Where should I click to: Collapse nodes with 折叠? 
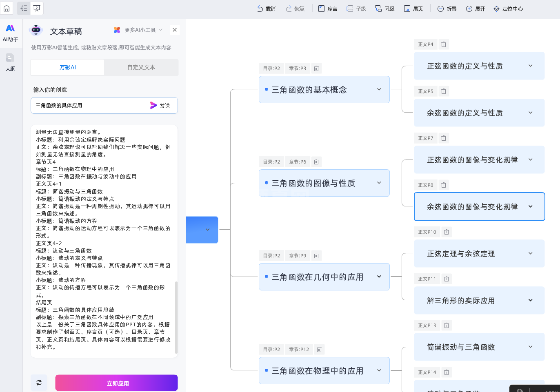447,9
